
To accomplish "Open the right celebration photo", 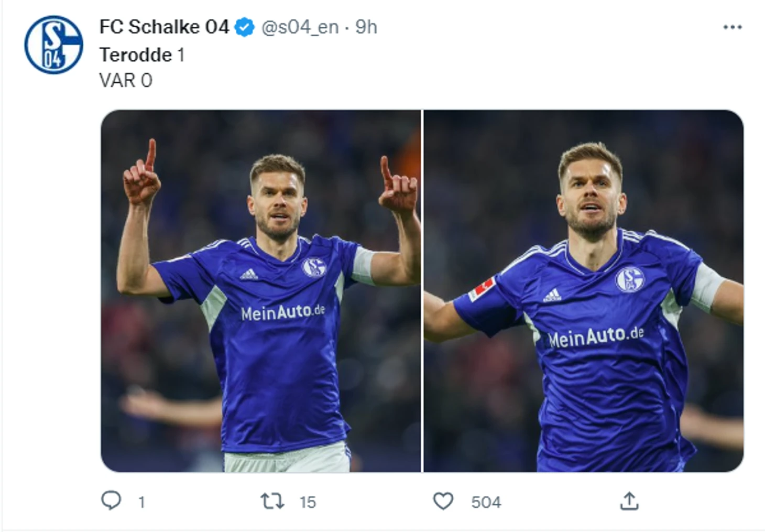I will coord(583,291).
